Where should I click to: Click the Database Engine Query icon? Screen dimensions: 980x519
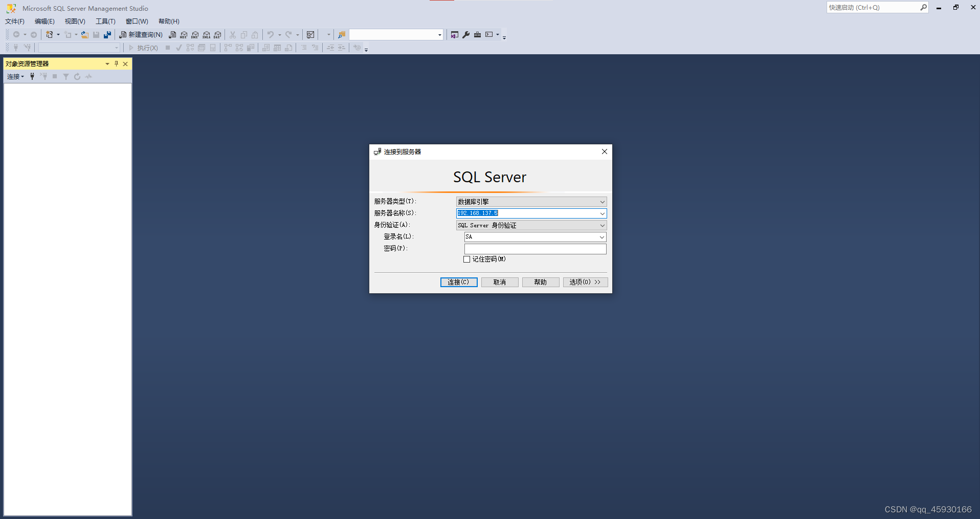[x=172, y=35]
